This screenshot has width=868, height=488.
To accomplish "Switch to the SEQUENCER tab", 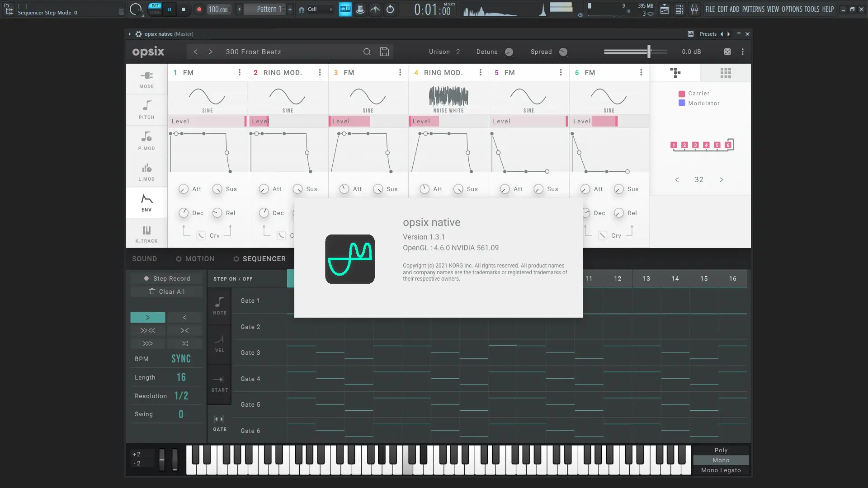I will pyautogui.click(x=264, y=259).
